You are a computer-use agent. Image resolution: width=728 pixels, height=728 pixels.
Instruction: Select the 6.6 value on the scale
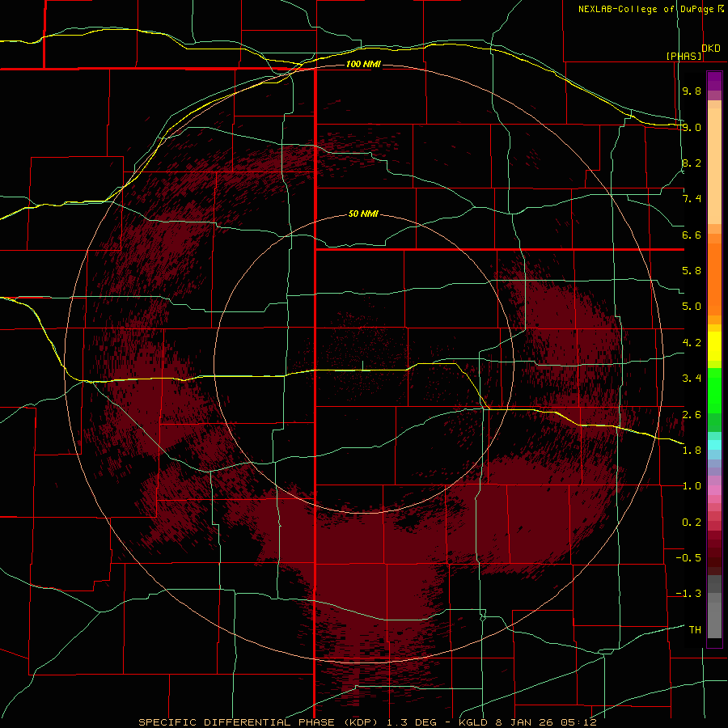692,235
